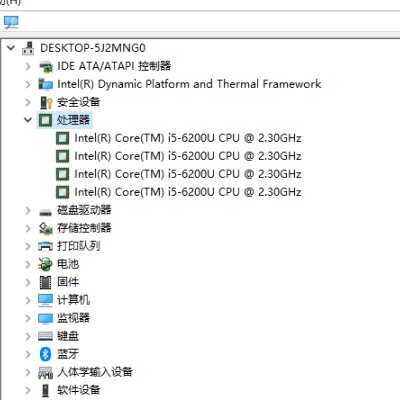Click the 软件设备 icon

click(x=46, y=391)
